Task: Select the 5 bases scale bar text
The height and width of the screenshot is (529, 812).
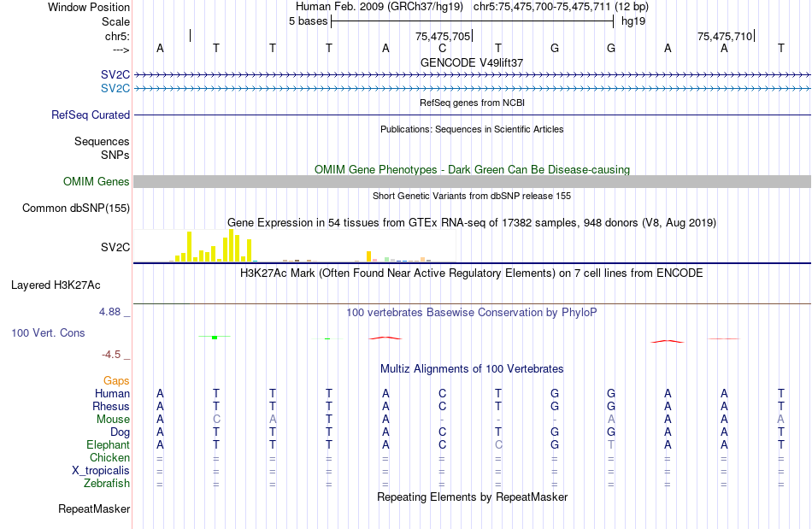Action: (x=308, y=21)
